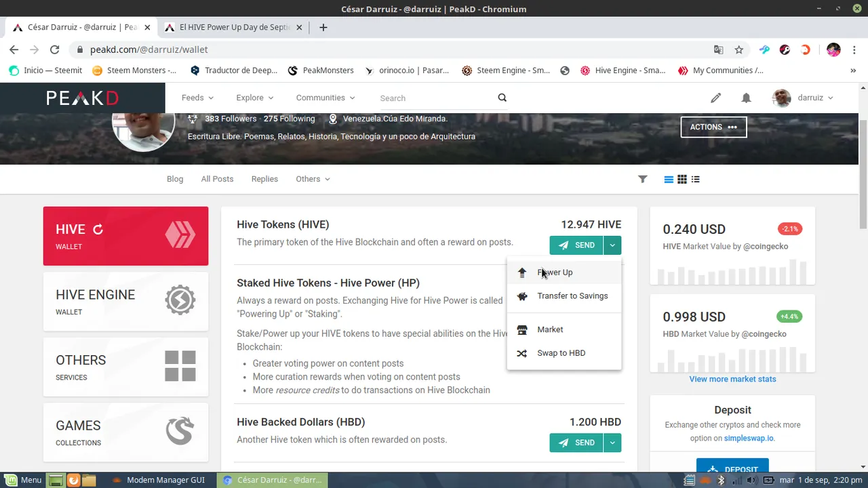Screen dimensions: 868x488
Task: Click the Power Up arrow icon
Action: pos(522,272)
